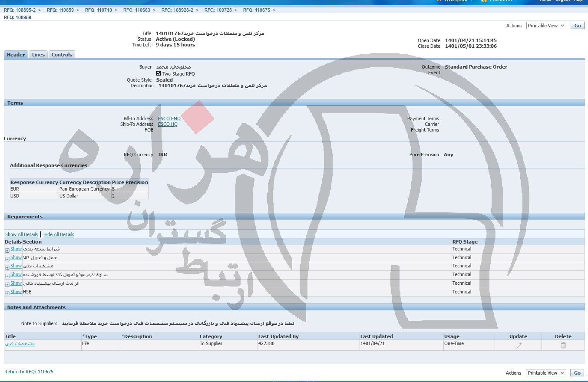
Task: Open the top Actions dropdown showing Printable View
Action: tap(546, 26)
